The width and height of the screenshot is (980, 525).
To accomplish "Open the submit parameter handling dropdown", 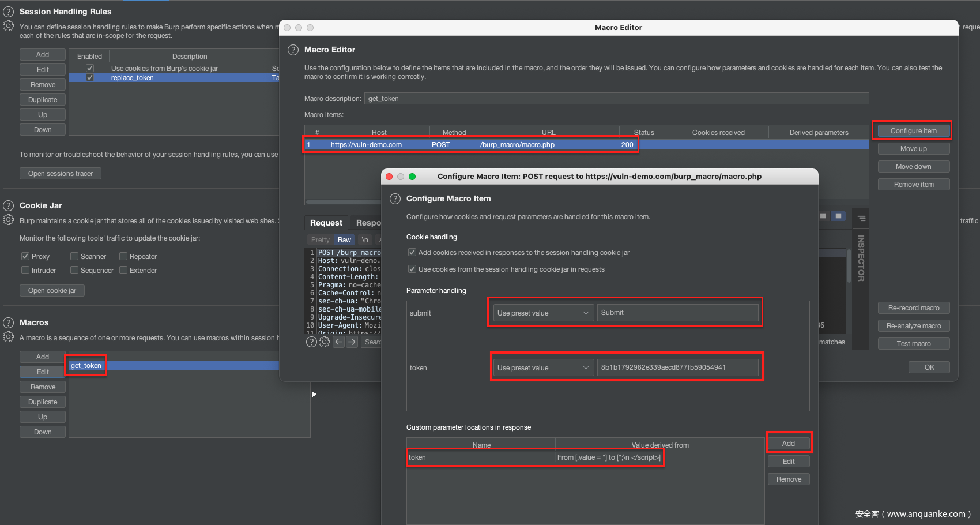I will (x=542, y=313).
